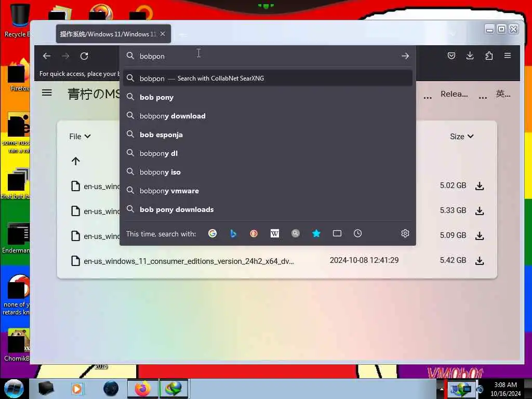Search this time with Google
Viewport: 532px width, 399px height.
[212, 233]
